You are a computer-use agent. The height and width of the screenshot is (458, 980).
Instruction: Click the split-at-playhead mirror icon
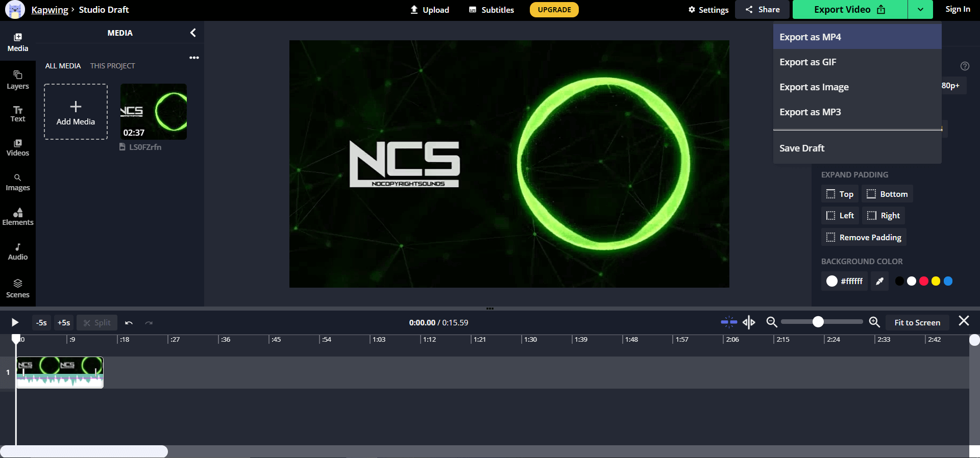(x=749, y=322)
